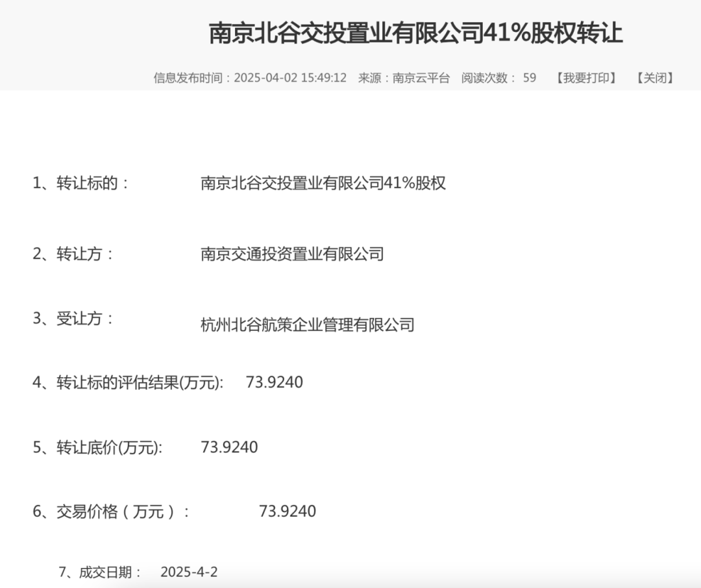Image resolution: width=701 pixels, height=588 pixels.
Task: Select the transaction price value 73.9240
Action: (x=288, y=511)
